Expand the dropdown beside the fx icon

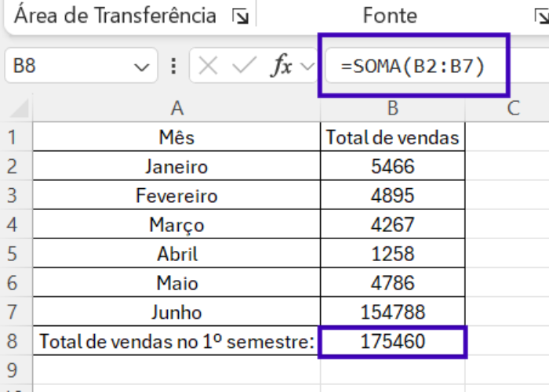[x=307, y=66]
